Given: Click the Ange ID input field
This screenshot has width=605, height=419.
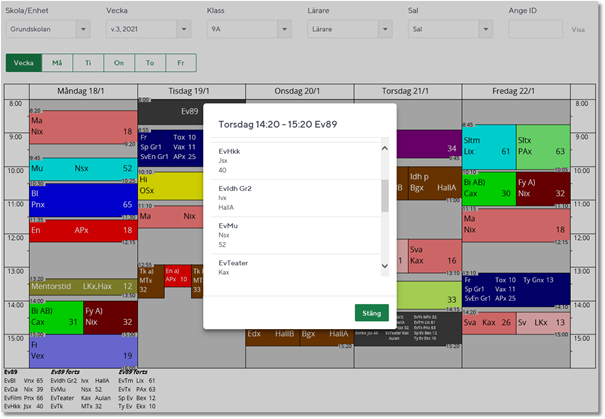Looking at the screenshot, I should [535, 29].
